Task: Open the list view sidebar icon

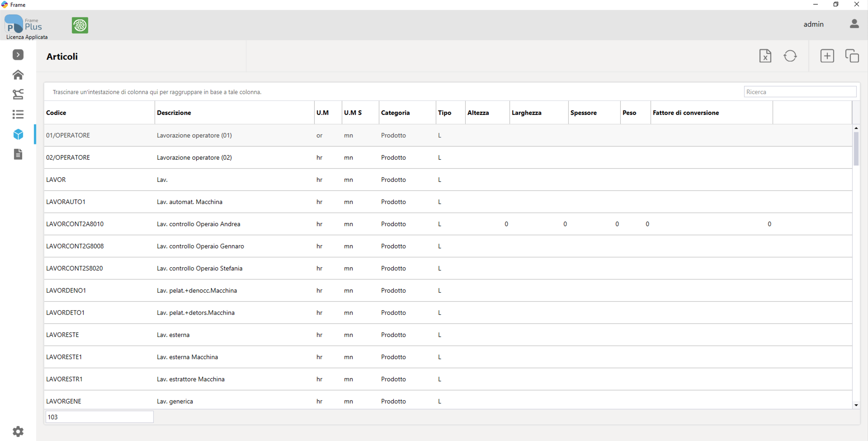Action: click(x=18, y=114)
